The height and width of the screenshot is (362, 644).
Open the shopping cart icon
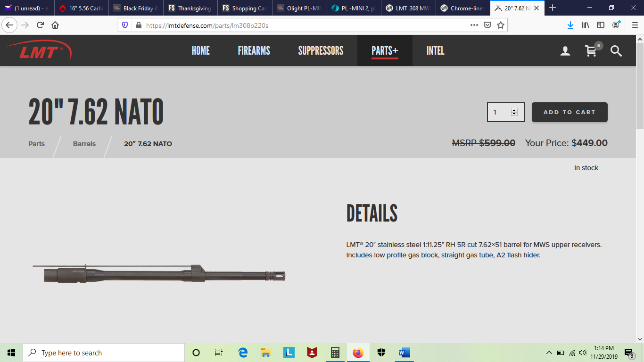tap(591, 50)
